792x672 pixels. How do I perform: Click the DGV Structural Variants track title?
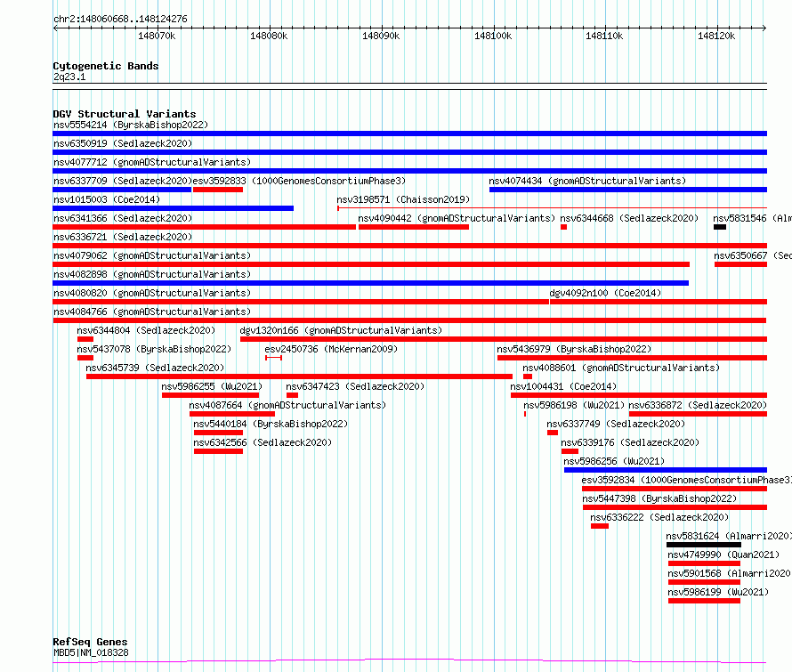coord(125,114)
